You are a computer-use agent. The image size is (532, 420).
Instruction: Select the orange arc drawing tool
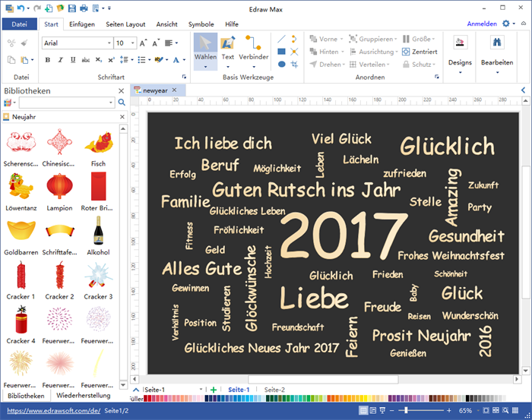(x=294, y=39)
